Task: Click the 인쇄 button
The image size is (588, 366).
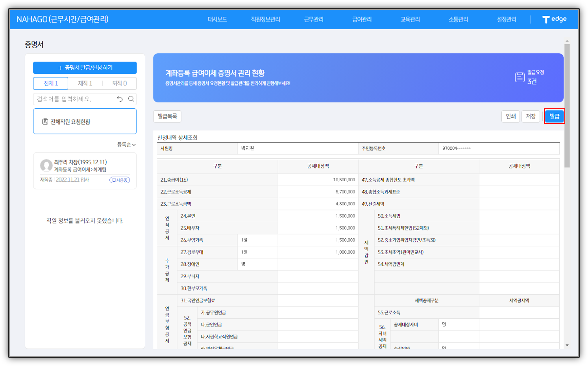Action: tap(510, 116)
